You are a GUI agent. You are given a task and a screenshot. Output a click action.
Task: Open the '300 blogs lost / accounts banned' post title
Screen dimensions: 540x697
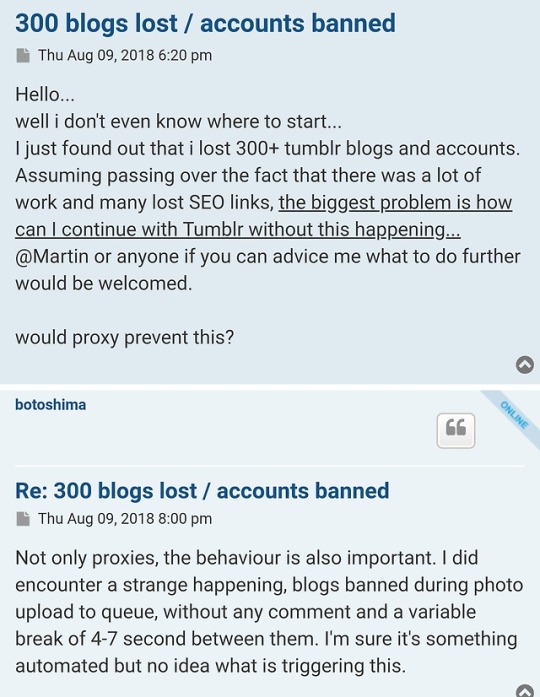[x=205, y=23]
